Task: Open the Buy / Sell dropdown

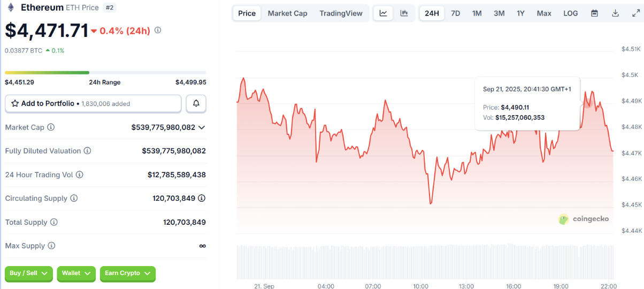Action: click(29, 273)
